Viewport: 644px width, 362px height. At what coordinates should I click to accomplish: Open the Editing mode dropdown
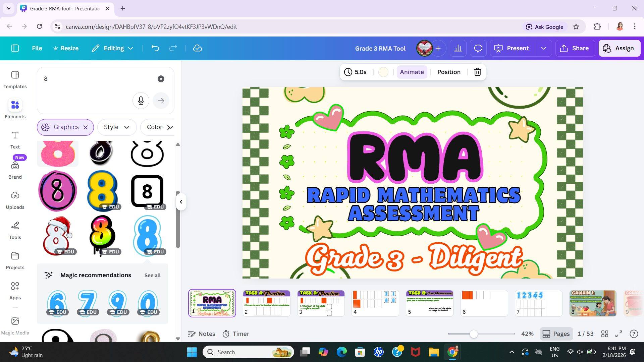pyautogui.click(x=112, y=48)
